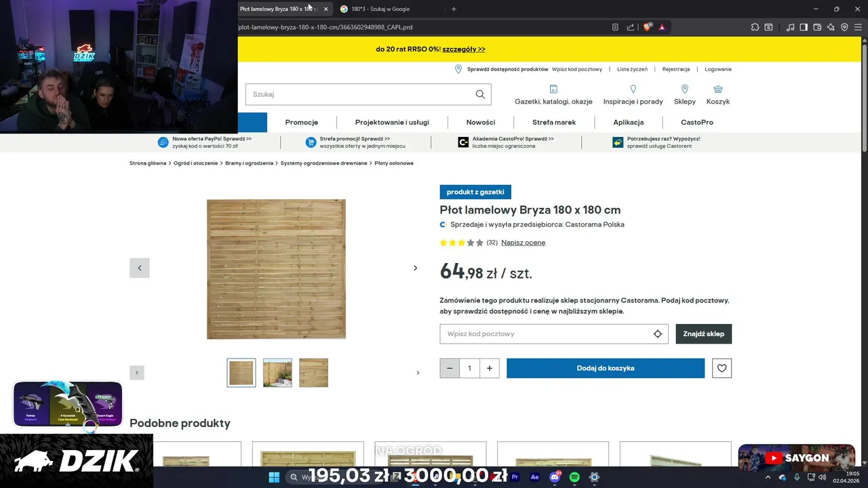Open the Logowanie link
The width and height of the screenshot is (868, 488).
pos(718,69)
